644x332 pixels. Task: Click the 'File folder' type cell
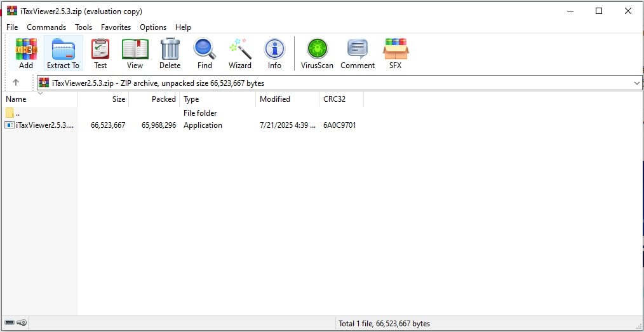point(200,113)
